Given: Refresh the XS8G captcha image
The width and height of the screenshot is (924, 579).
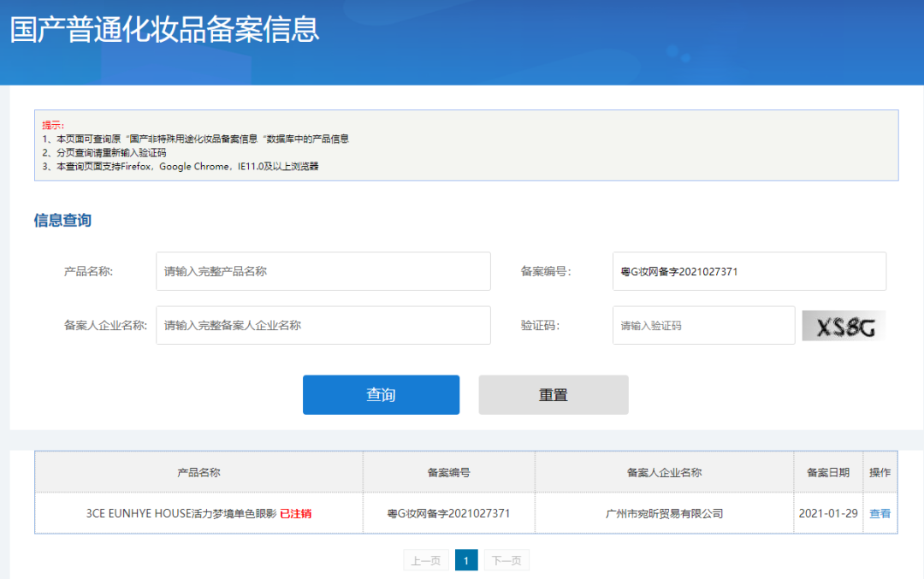Looking at the screenshot, I should [x=844, y=326].
